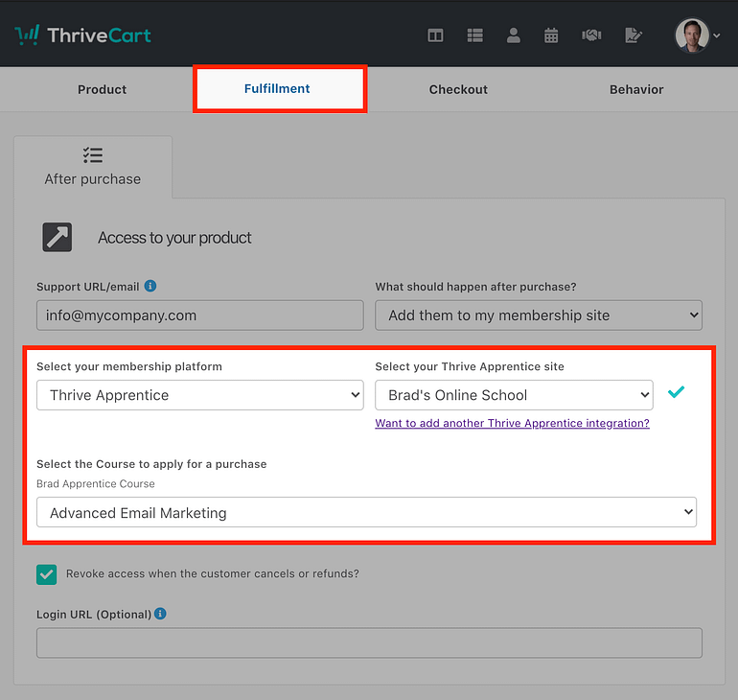Switch to the Behavior tab
Viewport: 738px width, 700px height.
tap(636, 89)
